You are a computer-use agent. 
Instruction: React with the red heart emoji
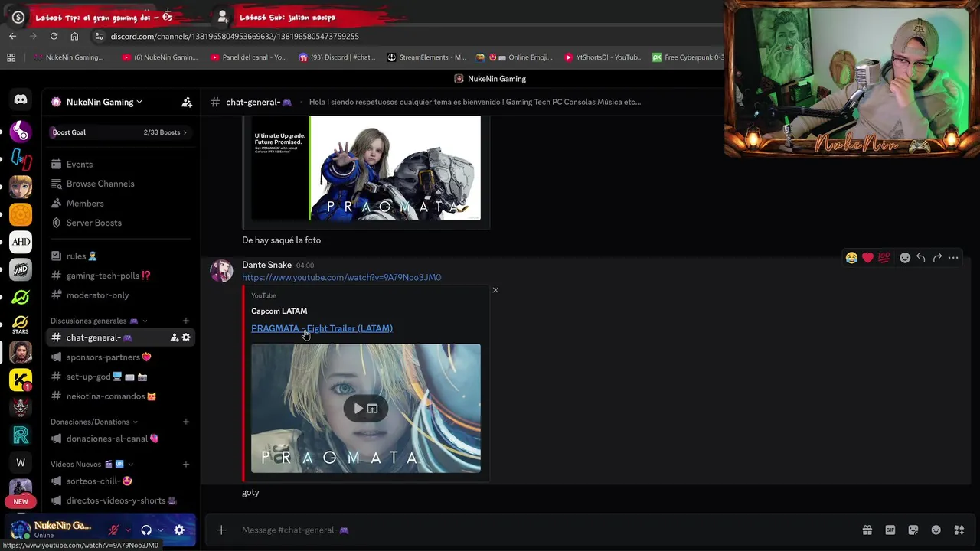[x=867, y=258]
